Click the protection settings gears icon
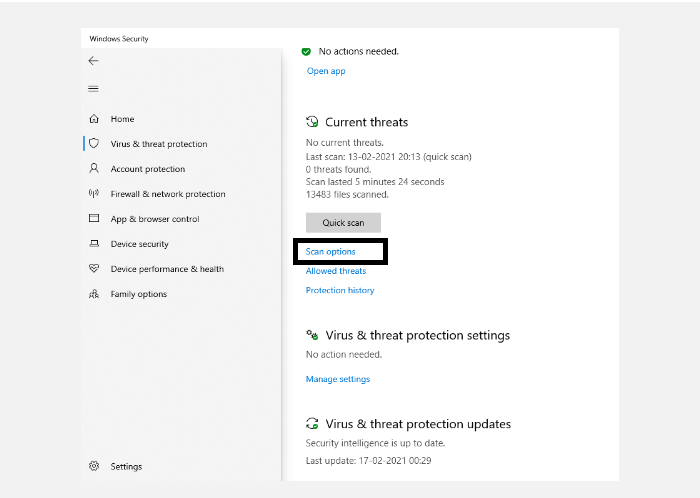Viewport: 700px width, 498px height. click(x=312, y=335)
